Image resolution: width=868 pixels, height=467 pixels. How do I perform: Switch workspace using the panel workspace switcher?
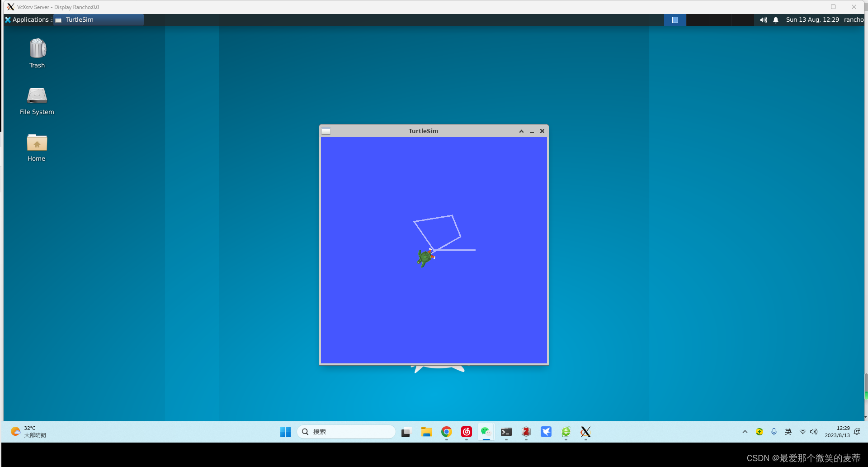point(675,19)
